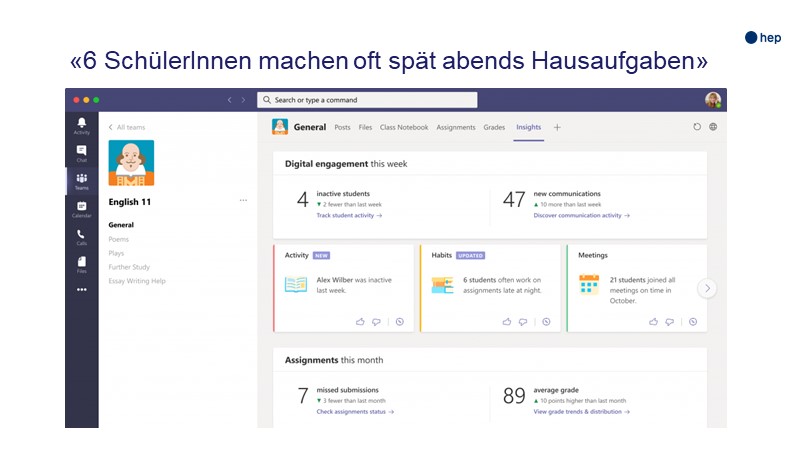Select the General channel in the list
800x450 pixels.
point(121,225)
